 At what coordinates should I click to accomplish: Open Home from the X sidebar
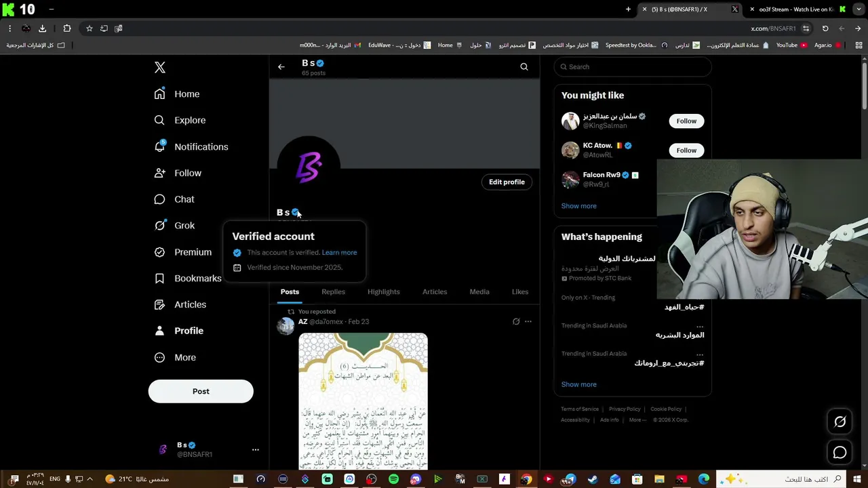pyautogui.click(x=177, y=94)
